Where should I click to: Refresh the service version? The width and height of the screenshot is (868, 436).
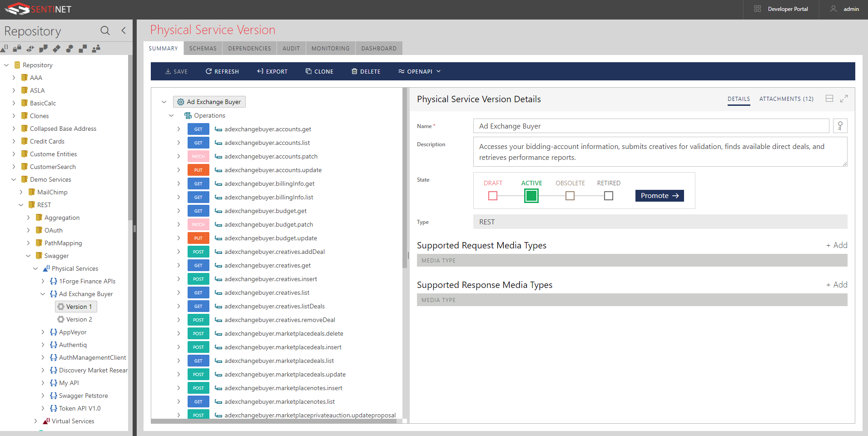tap(222, 71)
